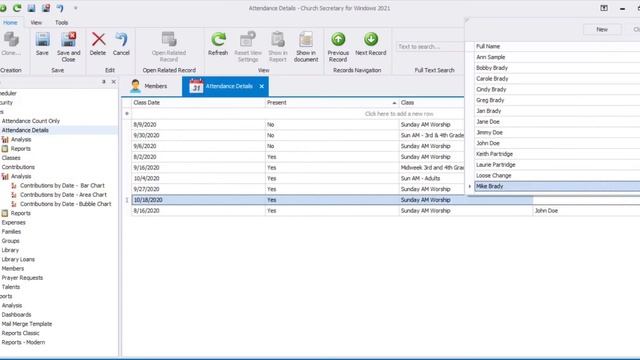
Task: Click 'Click here to add a new row'
Action: [x=399, y=114]
